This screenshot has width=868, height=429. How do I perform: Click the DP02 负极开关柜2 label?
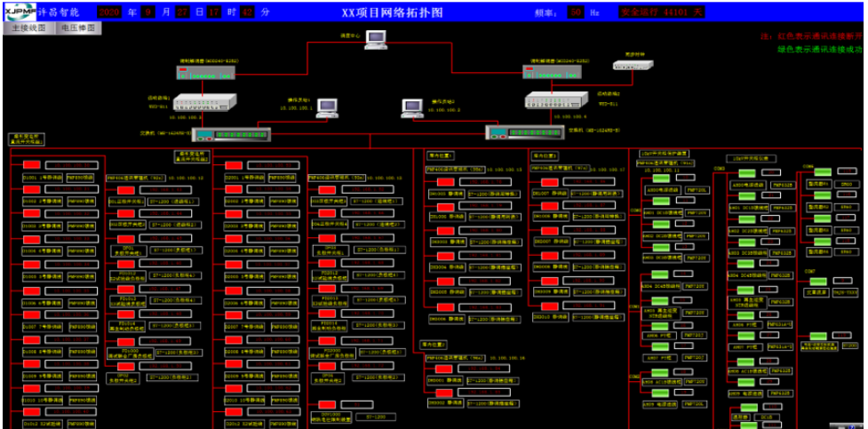[x=124, y=377]
